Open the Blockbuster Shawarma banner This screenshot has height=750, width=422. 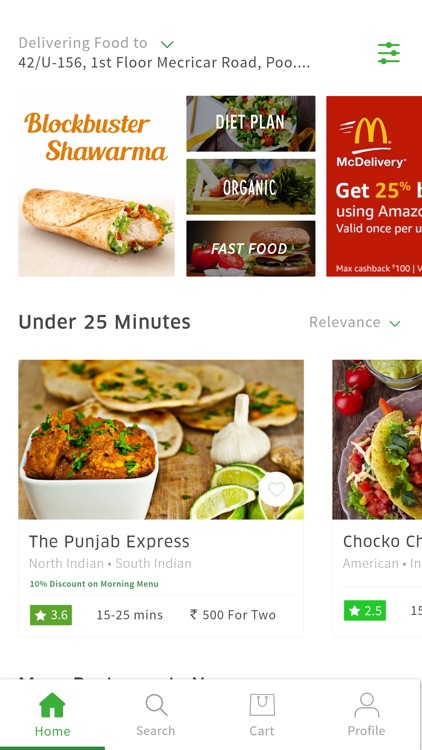point(96,186)
